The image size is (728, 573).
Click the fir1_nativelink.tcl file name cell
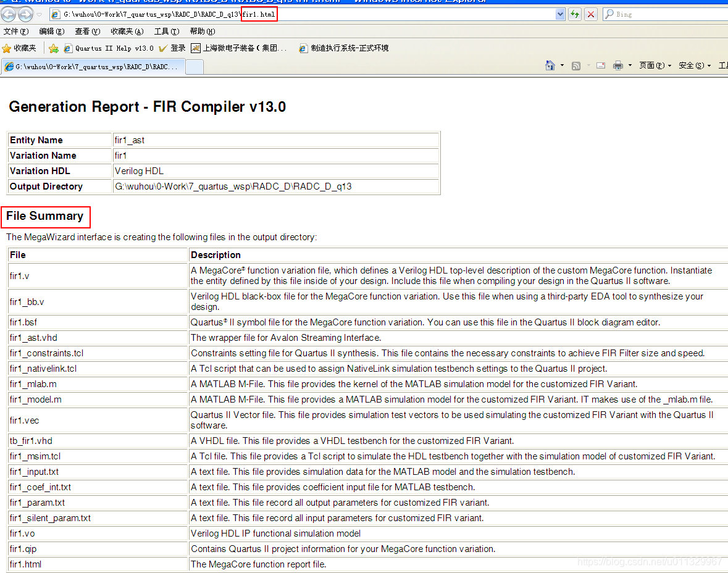(98, 369)
